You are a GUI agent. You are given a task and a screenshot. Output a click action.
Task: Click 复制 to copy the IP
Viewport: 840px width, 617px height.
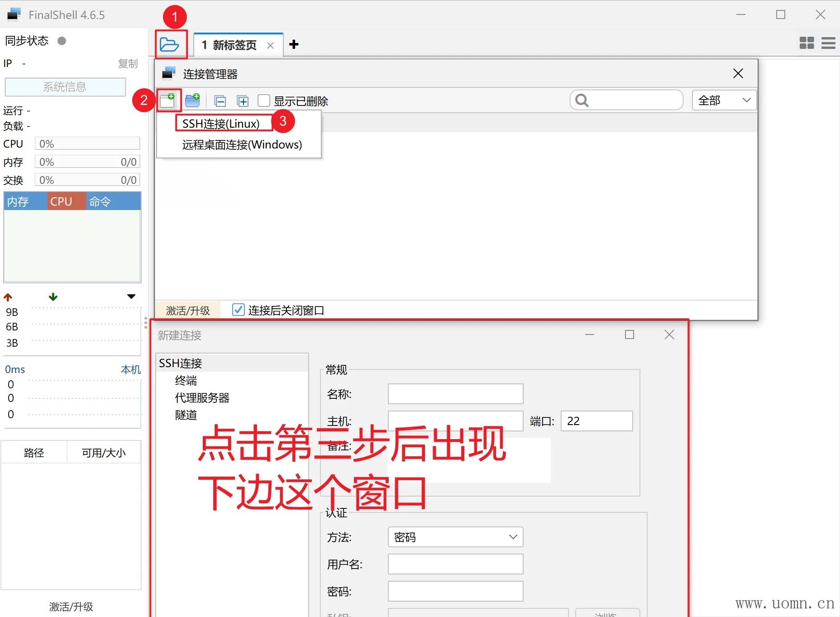[x=128, y=63]
